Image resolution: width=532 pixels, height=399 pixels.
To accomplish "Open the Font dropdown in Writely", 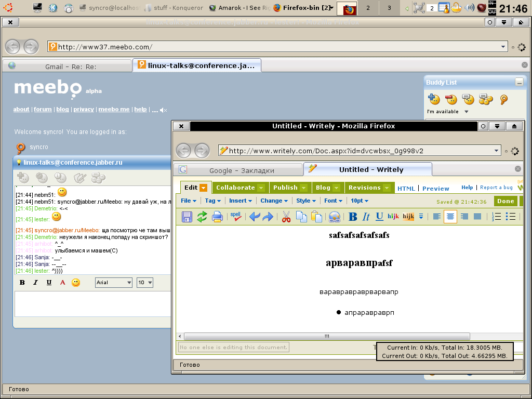I will point(333,201).
